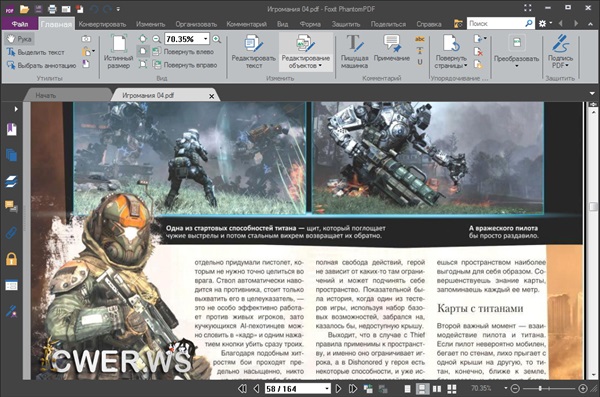Open the Преобразовать dropdown
This screenshot has height=397, width=600.
tap(516, 51)
